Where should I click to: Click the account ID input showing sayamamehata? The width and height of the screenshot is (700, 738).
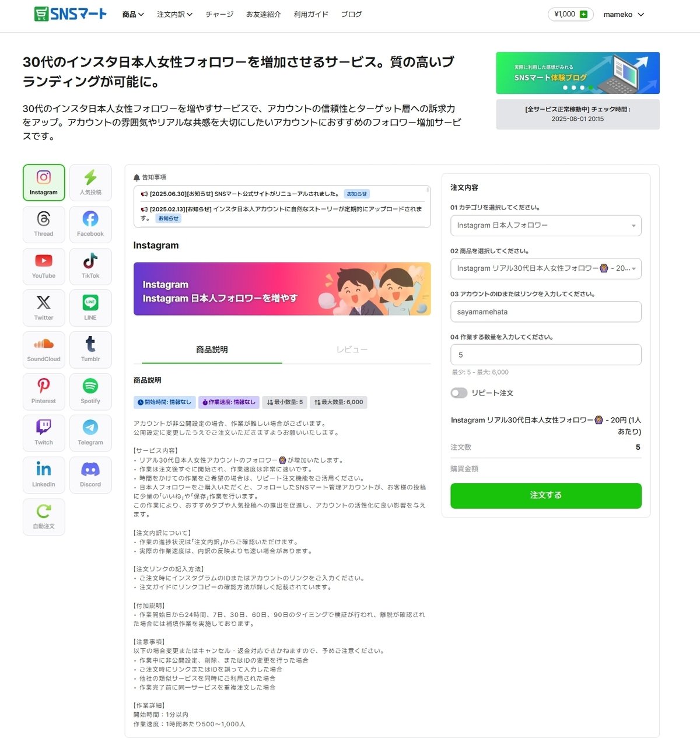[x=545, y=312]
